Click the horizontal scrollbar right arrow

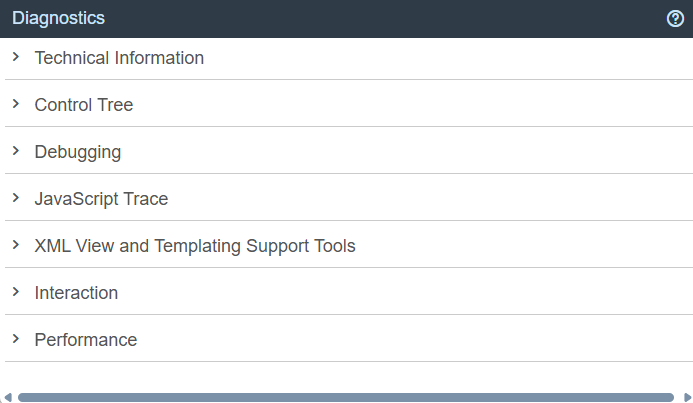point(687,397)
